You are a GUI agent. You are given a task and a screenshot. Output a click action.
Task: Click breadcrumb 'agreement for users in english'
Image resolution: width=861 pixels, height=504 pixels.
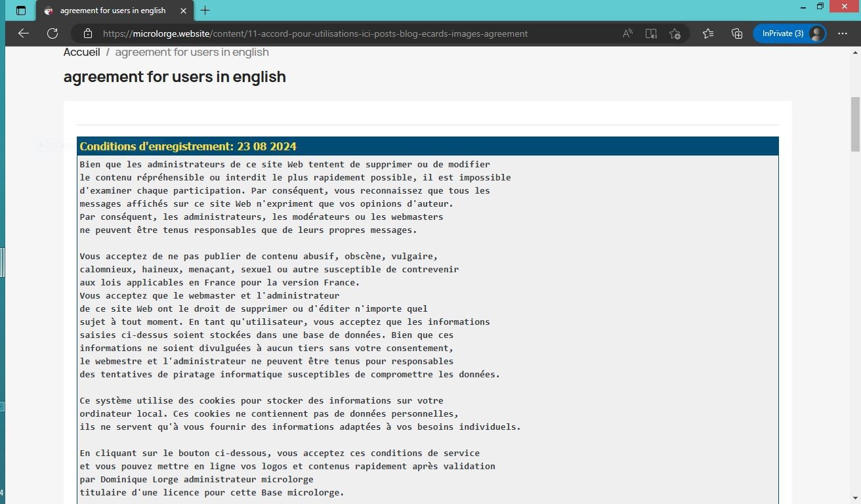(x=192, y=52)
